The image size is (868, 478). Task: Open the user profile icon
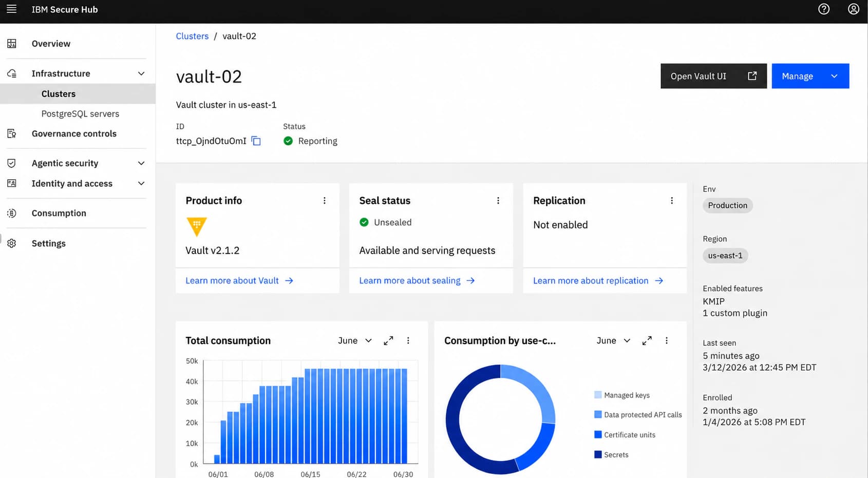pos(854,9)
